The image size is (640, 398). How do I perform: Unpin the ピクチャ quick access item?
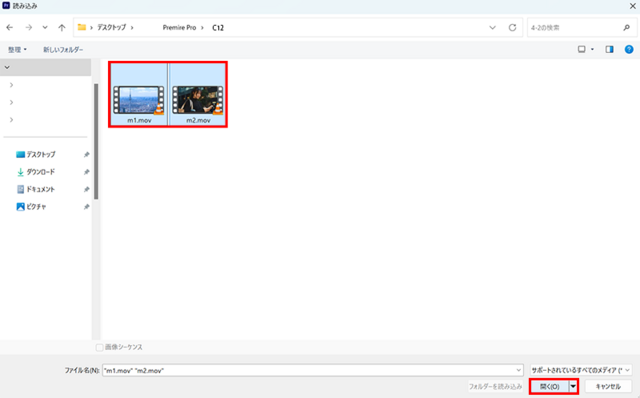87,207
